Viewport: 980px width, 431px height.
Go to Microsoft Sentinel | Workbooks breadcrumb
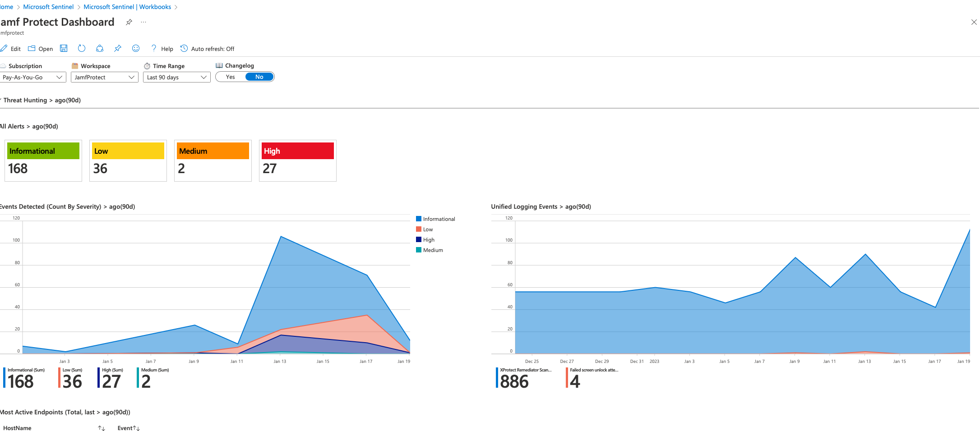(x=127, y=7)
